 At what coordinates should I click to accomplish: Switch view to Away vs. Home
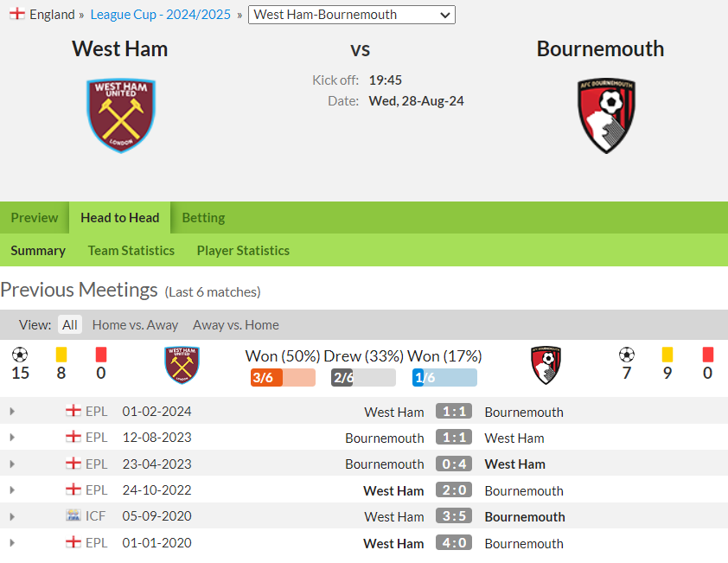[236, 324]
